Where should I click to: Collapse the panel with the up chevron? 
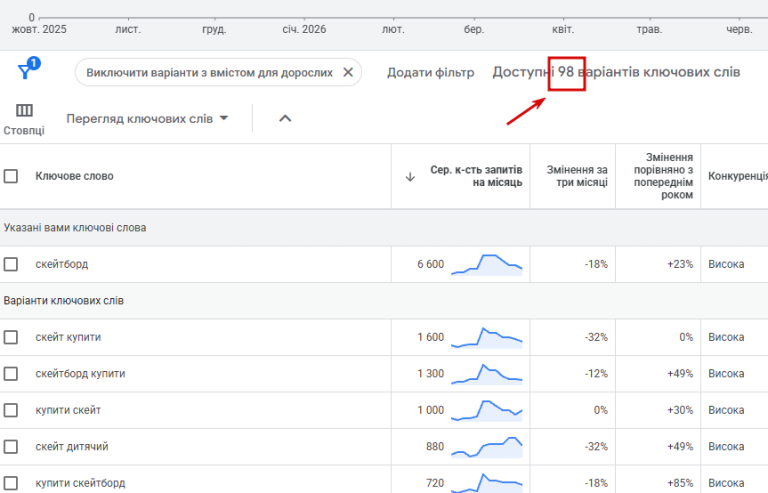285,118
